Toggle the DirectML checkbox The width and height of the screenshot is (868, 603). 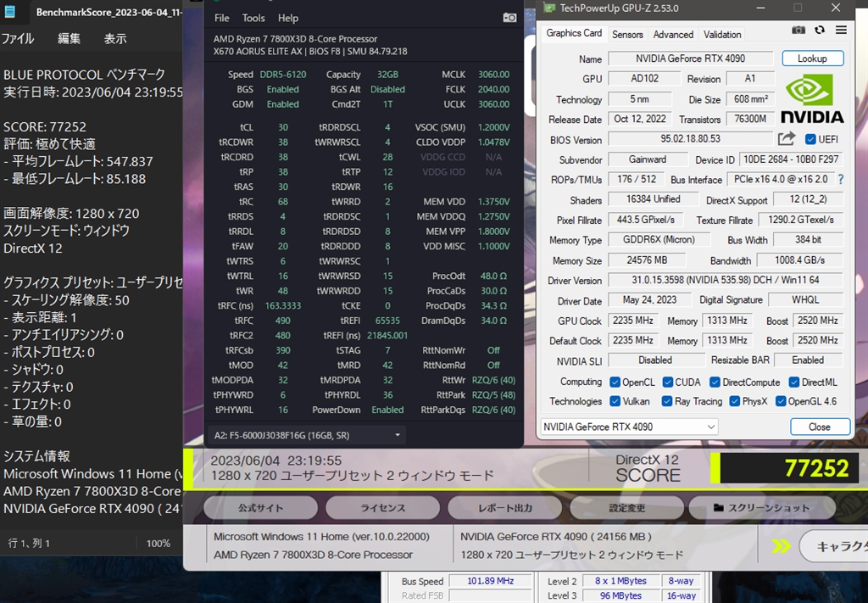pyautogui.click(x=793, y=382)
